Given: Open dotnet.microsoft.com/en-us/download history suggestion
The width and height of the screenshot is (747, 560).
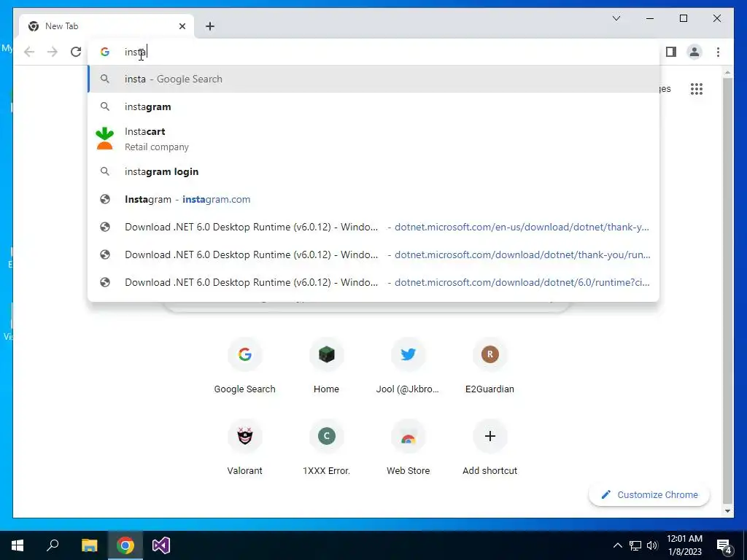Looking at the screenshot, I should coord(373,227).
